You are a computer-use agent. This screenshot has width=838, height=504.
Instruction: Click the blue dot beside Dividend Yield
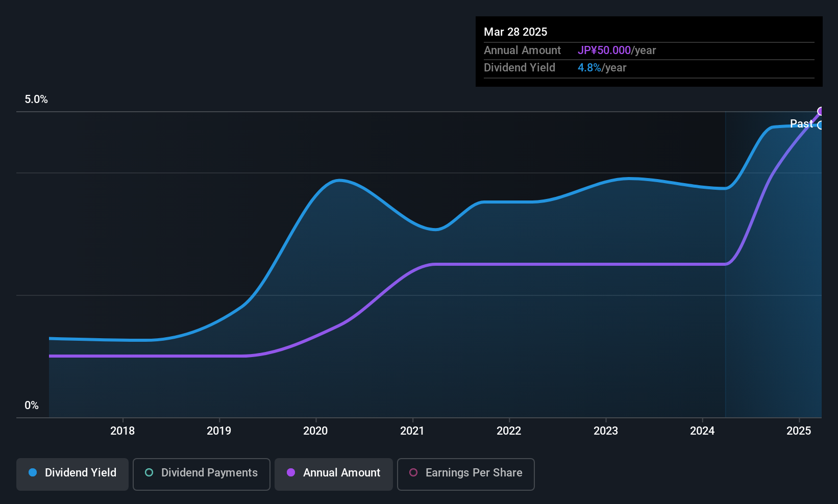33,473
